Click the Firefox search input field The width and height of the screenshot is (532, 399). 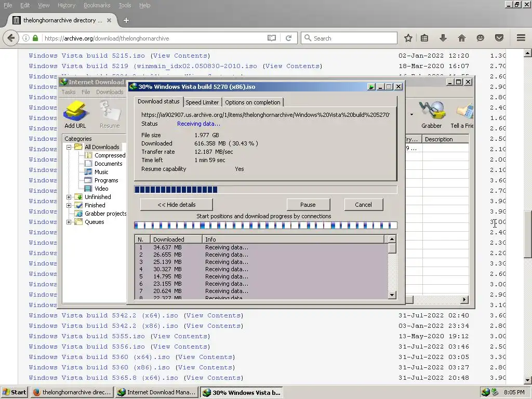point(349,38)
